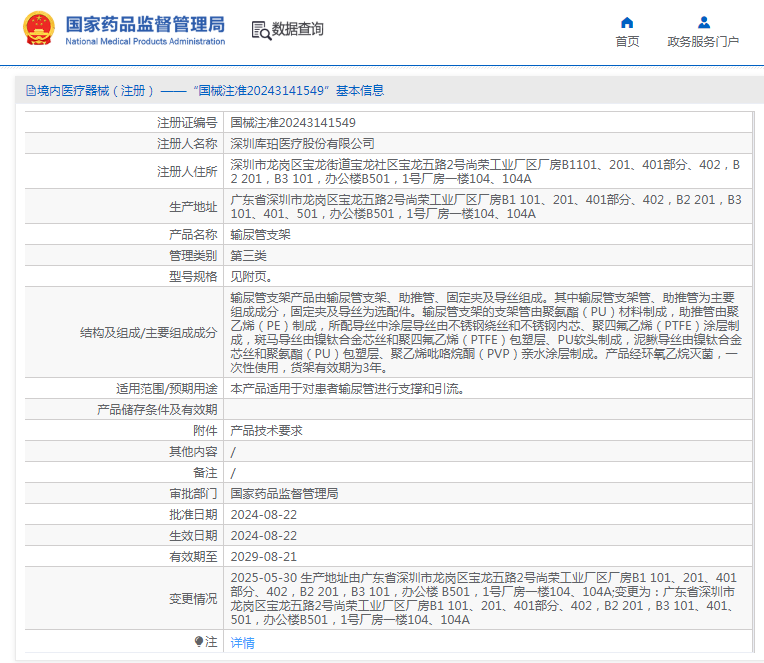The width and height of the screenshot is (764, 663).
Task: Click the 详情 link
Action: [x=242, y=643]
